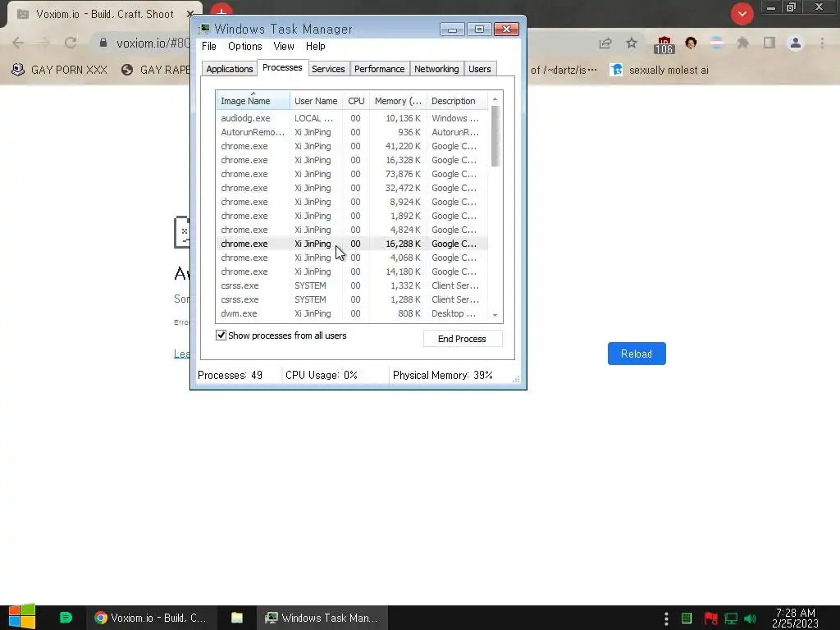Go to the Networking tab
The image size is (840, 630).
pyautogui.click(x=436, y=69)
